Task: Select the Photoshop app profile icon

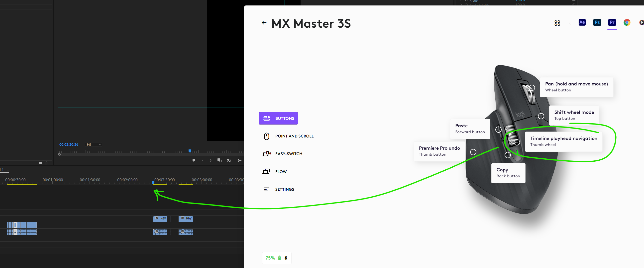Action: (x=597, y=22)
